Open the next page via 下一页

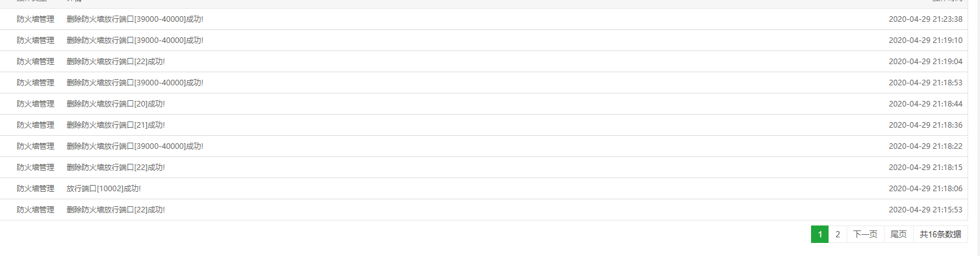click(x=865, y=234)
